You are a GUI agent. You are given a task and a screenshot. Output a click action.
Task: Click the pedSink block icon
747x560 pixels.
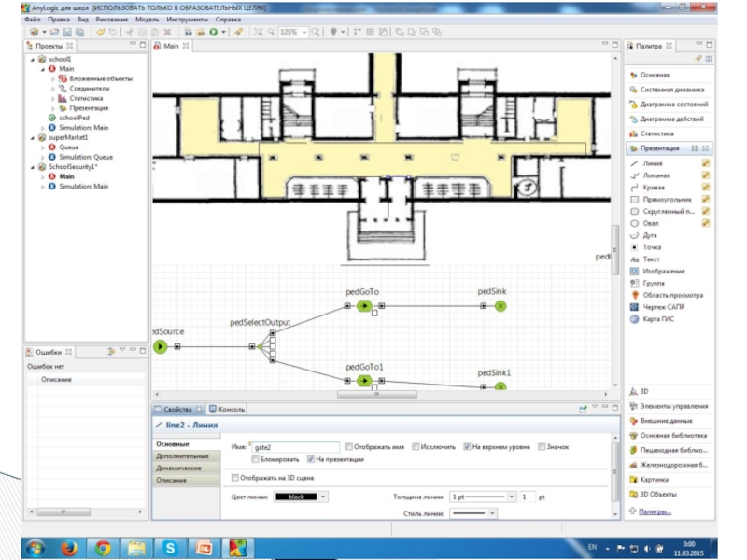500,306
